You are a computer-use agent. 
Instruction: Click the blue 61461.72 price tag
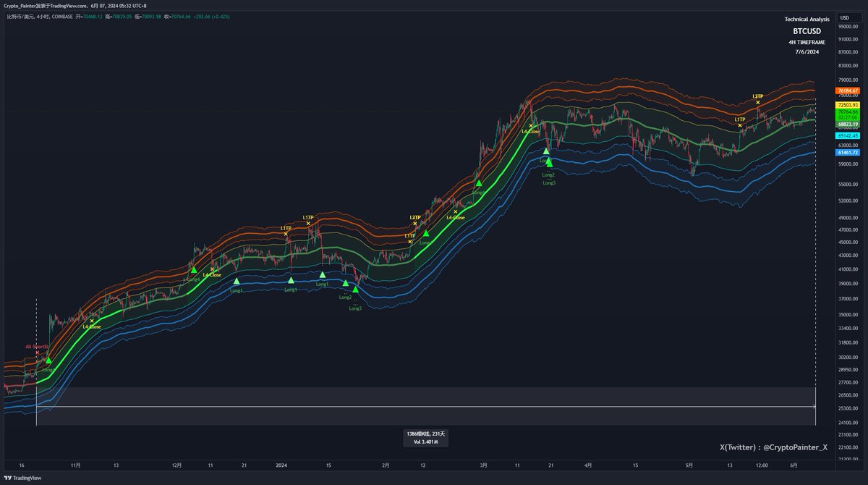(x=848, y=153)
